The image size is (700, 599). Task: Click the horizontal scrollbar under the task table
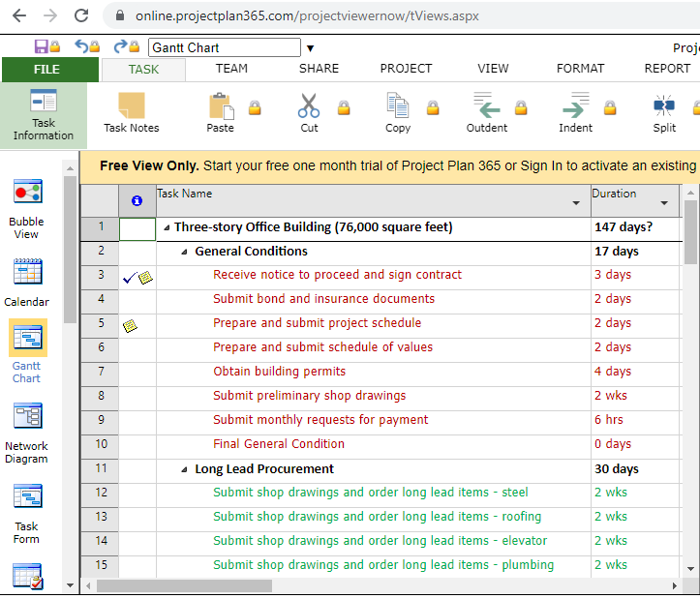(x=184, y=585)
